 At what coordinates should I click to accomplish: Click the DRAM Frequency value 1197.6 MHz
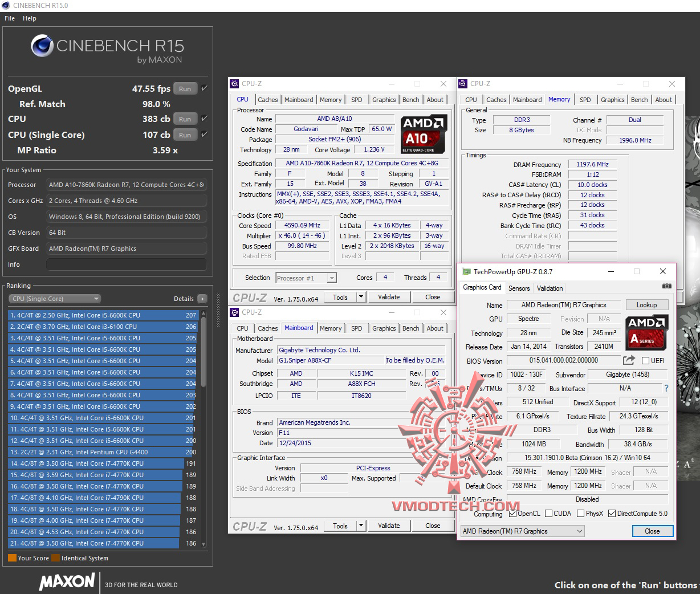593,164
